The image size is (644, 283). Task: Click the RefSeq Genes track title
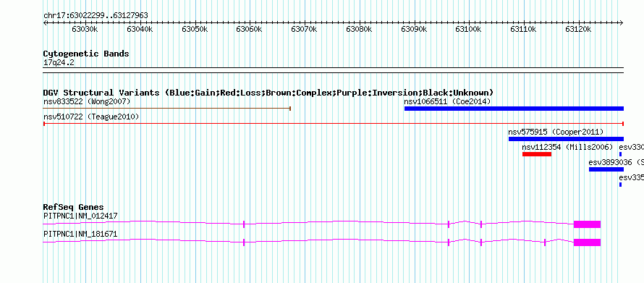[x=74, y=207]
